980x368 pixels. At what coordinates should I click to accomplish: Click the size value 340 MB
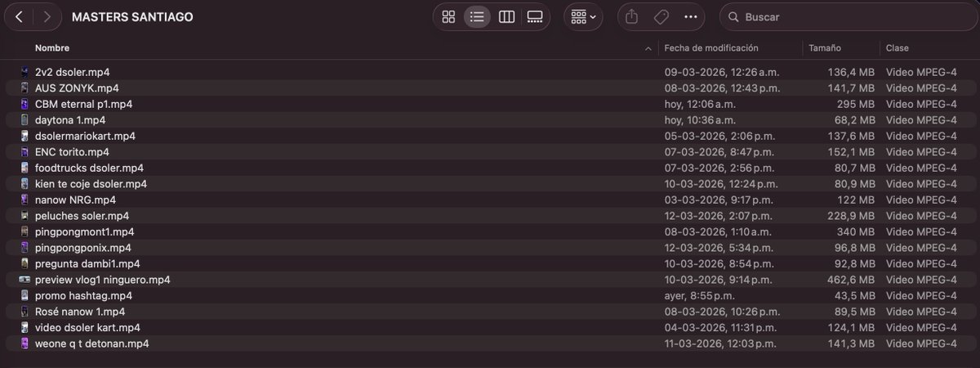pyautogui.click(x=856, y=231)
